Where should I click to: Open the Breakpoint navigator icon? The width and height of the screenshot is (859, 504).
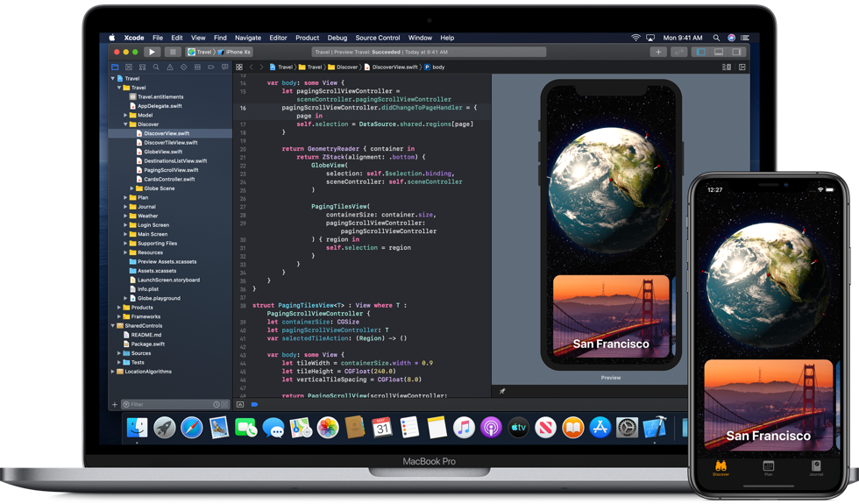click(211, 67)
